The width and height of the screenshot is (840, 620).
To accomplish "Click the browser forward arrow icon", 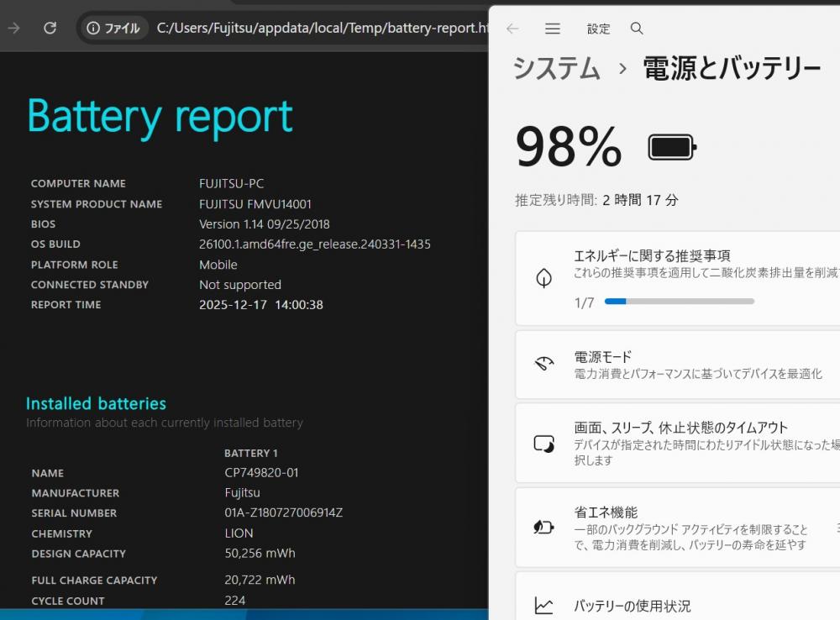I will (x=13, y=28).
